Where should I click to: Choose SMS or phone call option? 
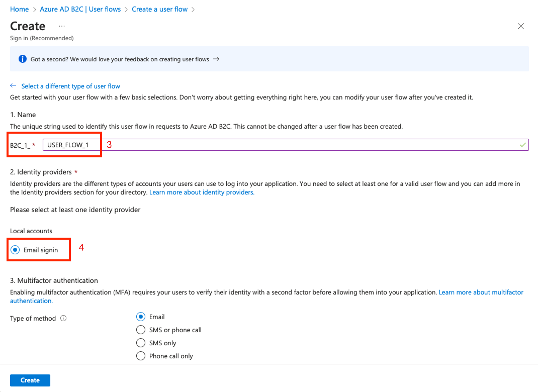[141, 330]
